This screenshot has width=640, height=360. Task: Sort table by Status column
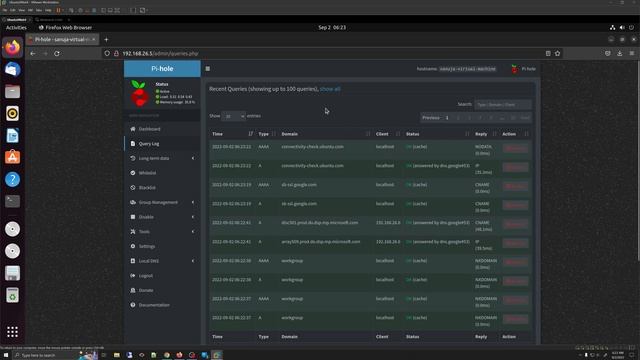click(x=437, y=134)
